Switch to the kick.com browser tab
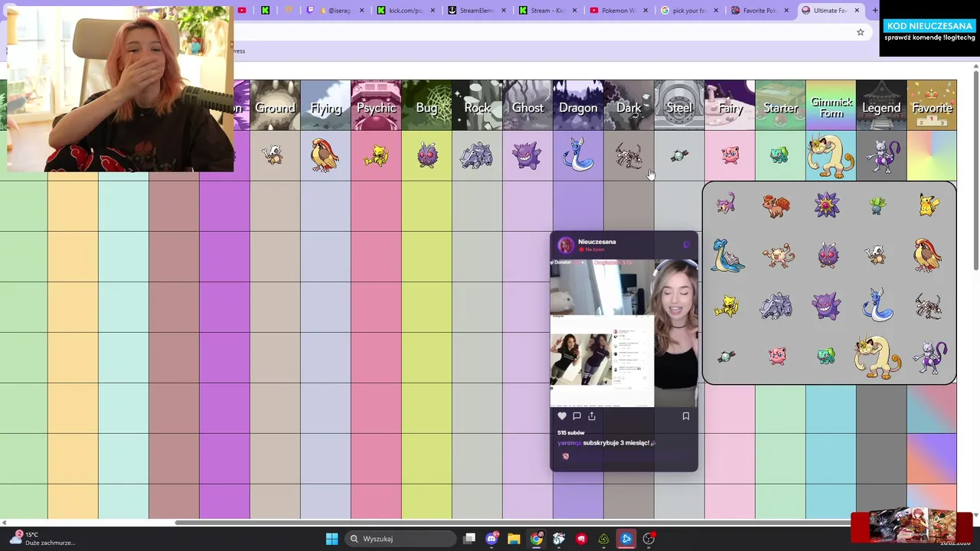This screenshot has width=980, height=551. pyautogui.click(x=406, y=11)
